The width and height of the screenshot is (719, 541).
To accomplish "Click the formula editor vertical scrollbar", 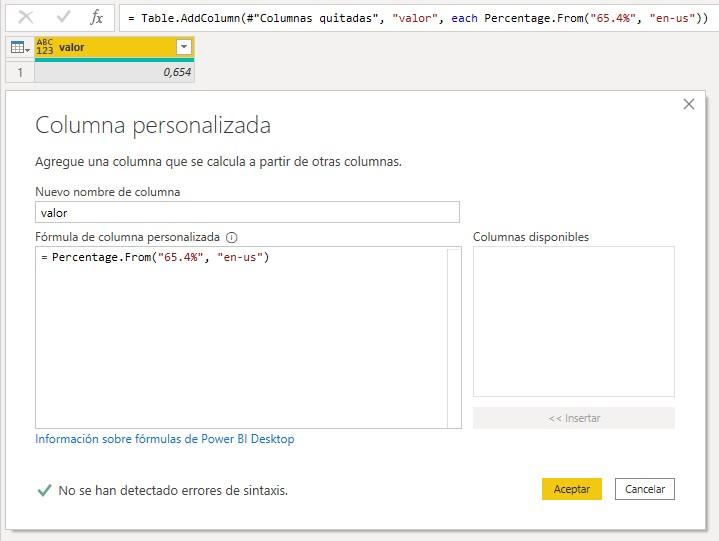I will [x=454, y=337].
